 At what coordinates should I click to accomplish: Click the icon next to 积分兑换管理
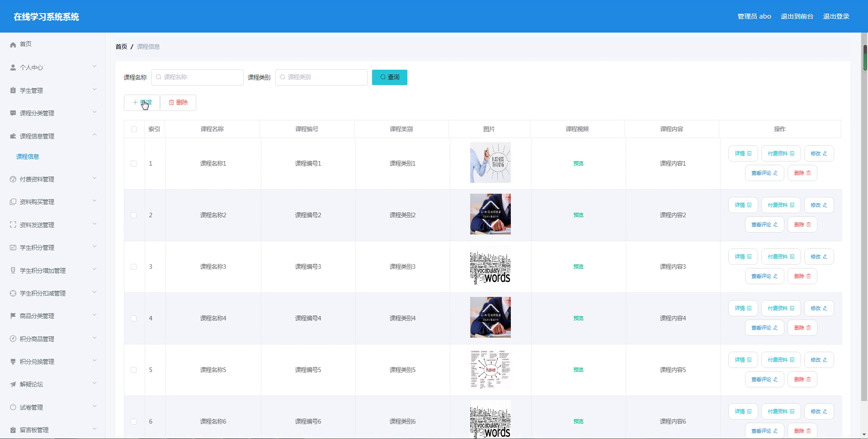[x=13, y=362]
